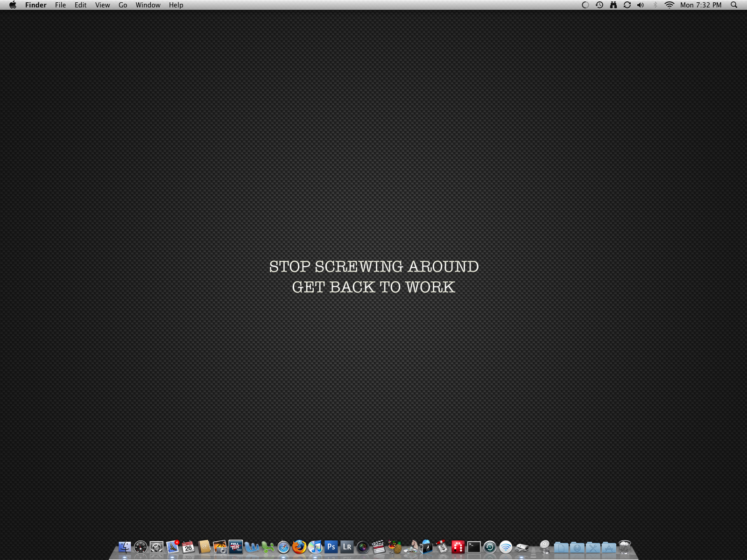
Task: Open AirPort Utility Wi-Fi icon in Dock
Action: coord(506,547)
